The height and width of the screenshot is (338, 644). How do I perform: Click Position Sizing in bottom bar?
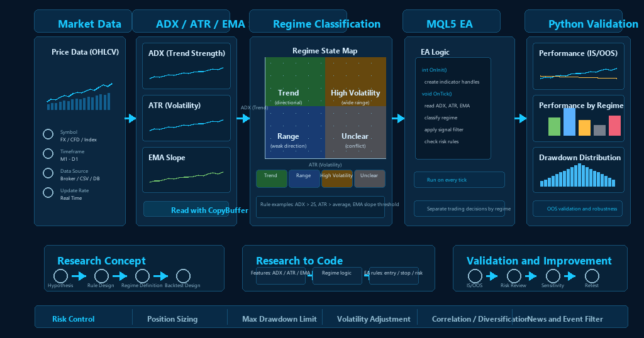pyautogui.click(x=172, y=319)
